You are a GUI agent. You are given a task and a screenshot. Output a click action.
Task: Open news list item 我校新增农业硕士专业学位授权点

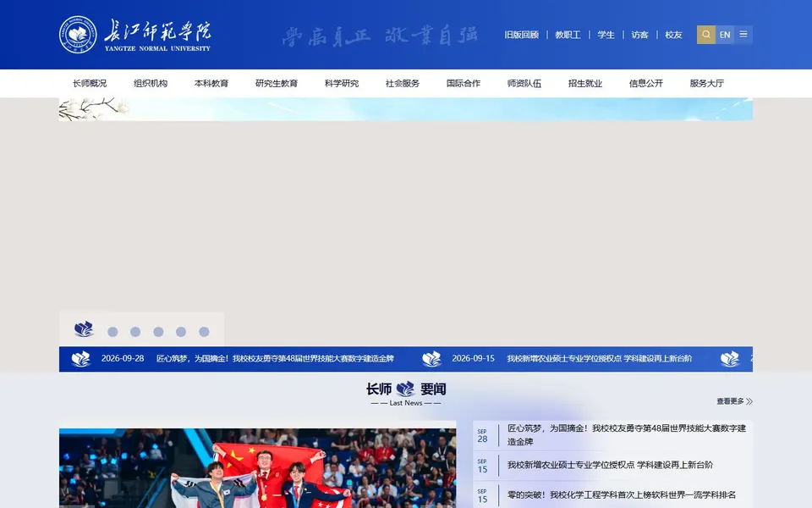[x=612, y=465]
